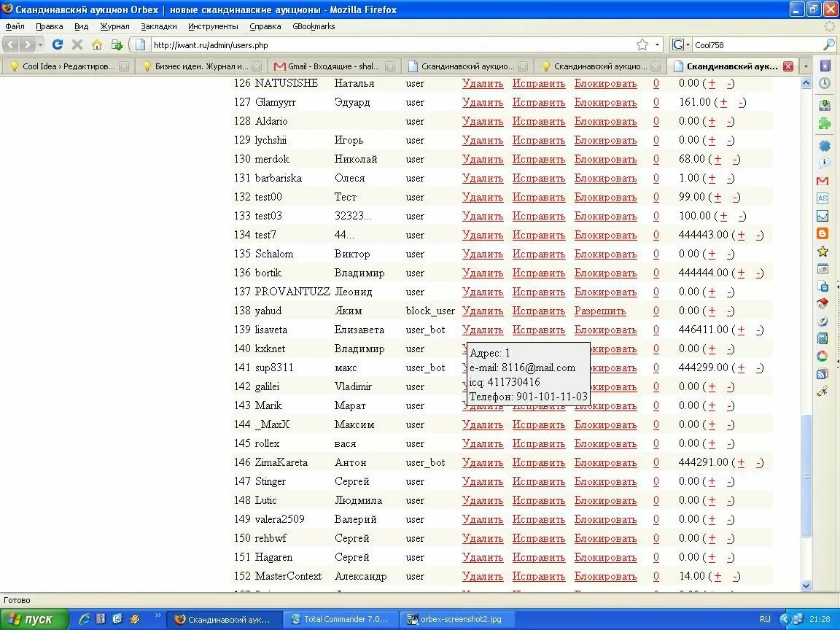
Task: Click Исправить for user Glamyyrr
Action: pos(538,102)
